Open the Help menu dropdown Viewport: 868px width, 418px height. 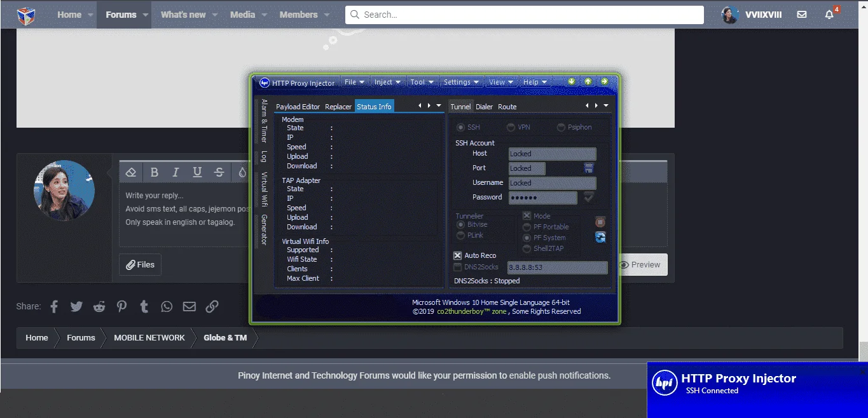[535, 82]
